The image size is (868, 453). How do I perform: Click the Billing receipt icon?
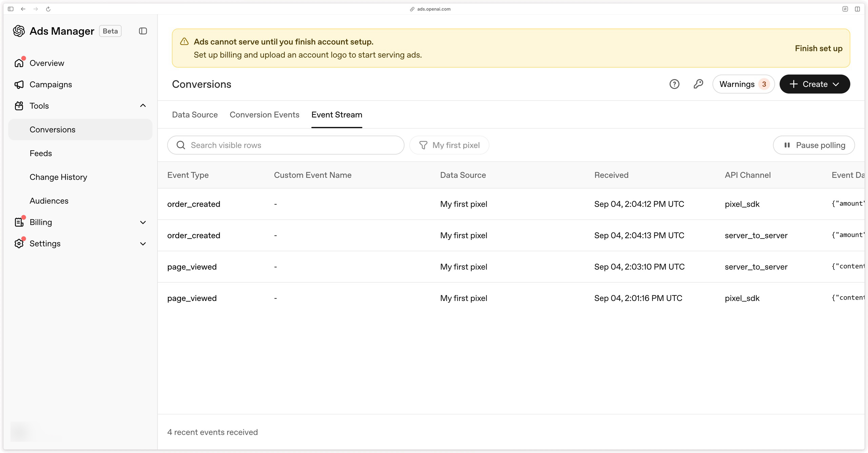[x=19, y=222]
